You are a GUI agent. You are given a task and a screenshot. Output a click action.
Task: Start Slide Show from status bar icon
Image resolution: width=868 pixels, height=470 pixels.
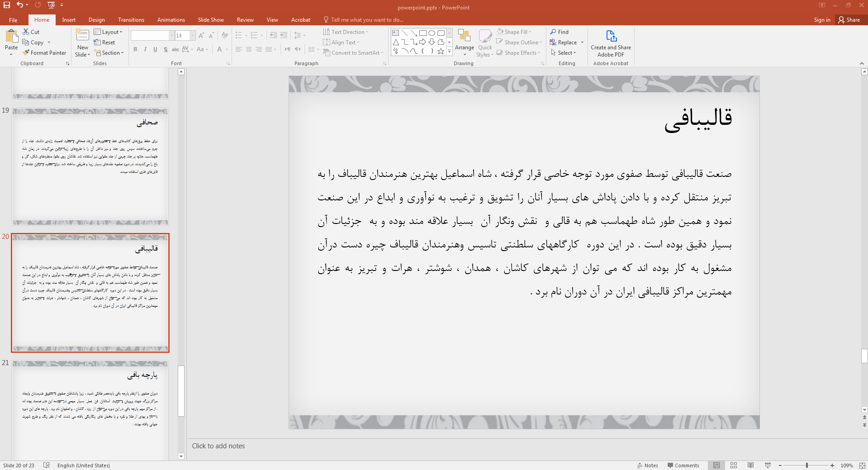point(768,465)
